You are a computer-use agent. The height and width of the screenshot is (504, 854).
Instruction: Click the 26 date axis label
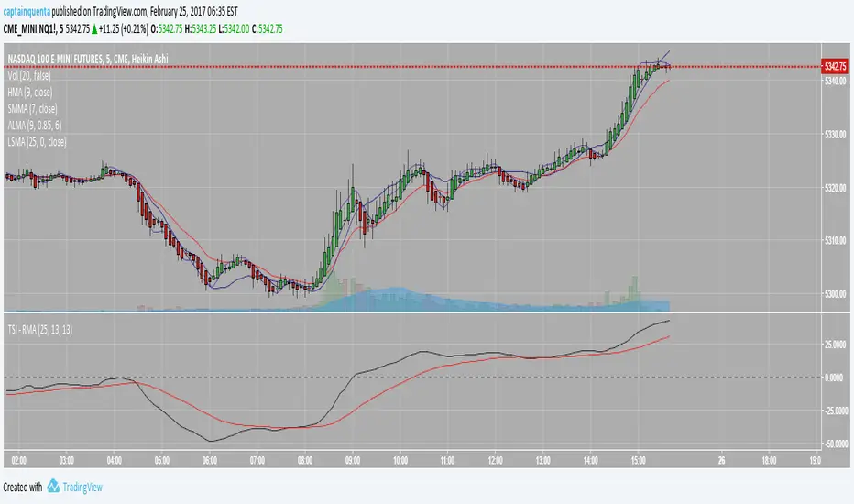721,460
